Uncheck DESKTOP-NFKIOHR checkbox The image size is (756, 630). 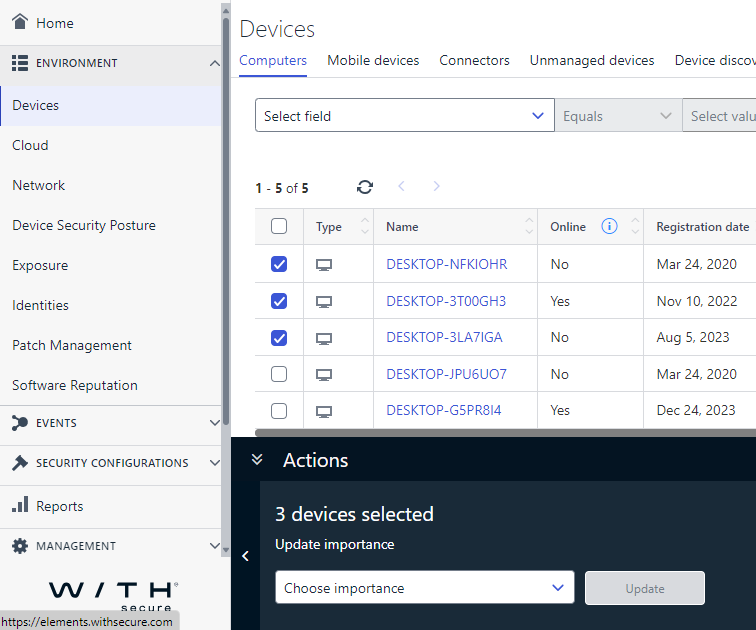tap(279, 264)
